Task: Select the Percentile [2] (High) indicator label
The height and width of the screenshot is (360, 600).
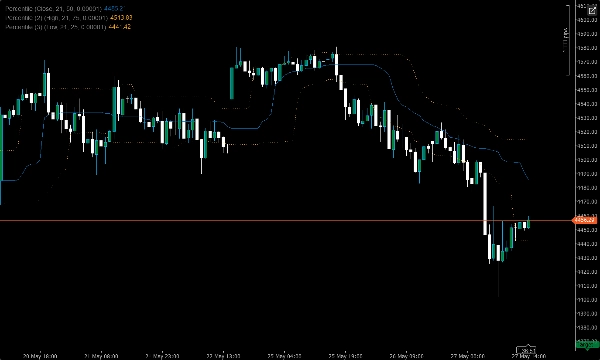Action: (x=57, y=18)
